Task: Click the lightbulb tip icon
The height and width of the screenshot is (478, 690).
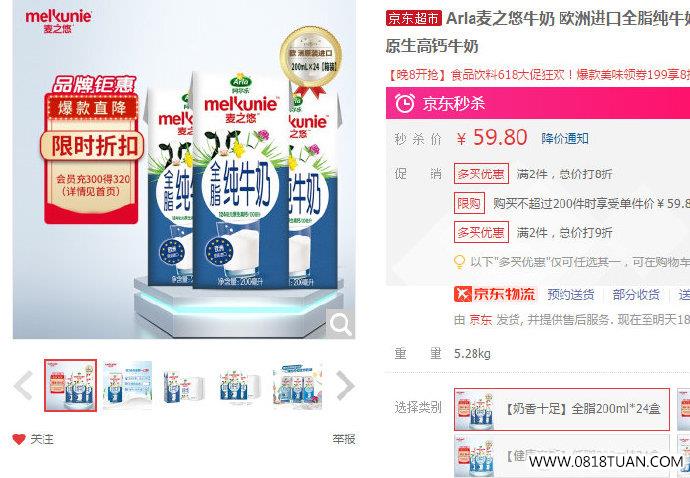Action: pos(459,262)
